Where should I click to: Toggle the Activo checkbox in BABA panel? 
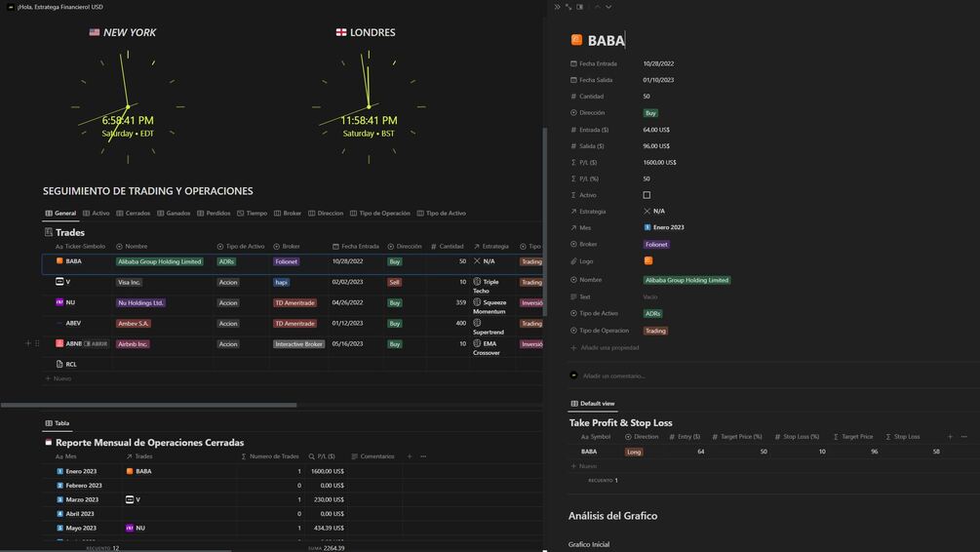647,195
